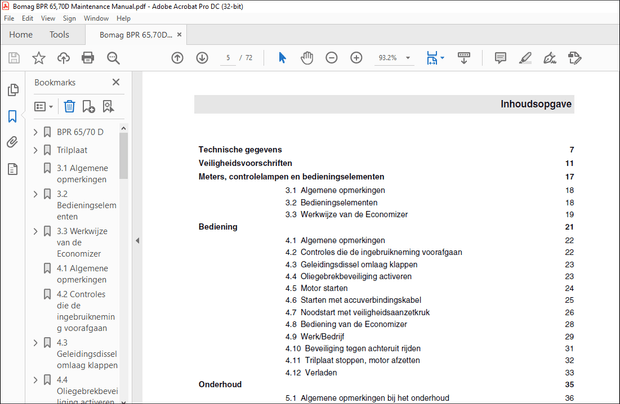620x404 pixels.
Task: Open bookmark 4.1 Algemene opmerkingen
Action: click(x=82, y=274)
